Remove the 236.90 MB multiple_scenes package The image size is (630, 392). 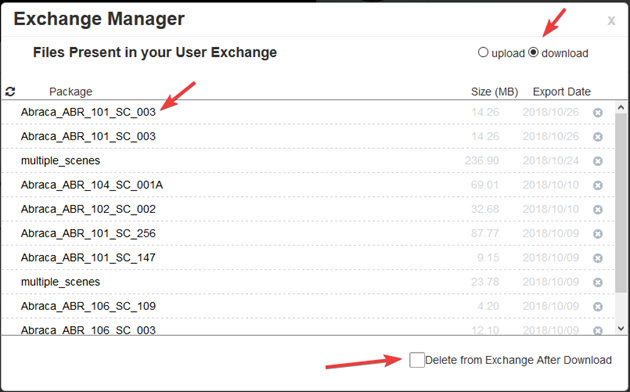coord(598,161)
